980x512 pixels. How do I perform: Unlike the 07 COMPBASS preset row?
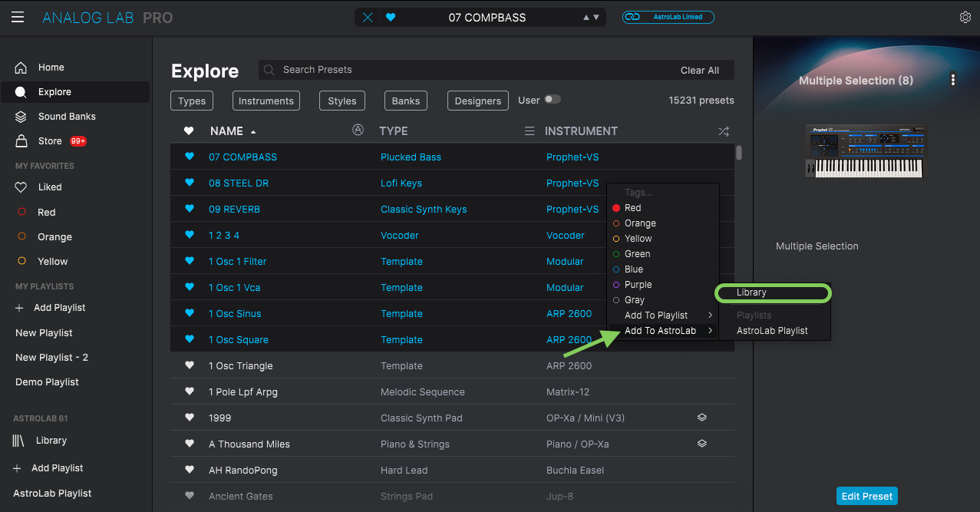190,157
